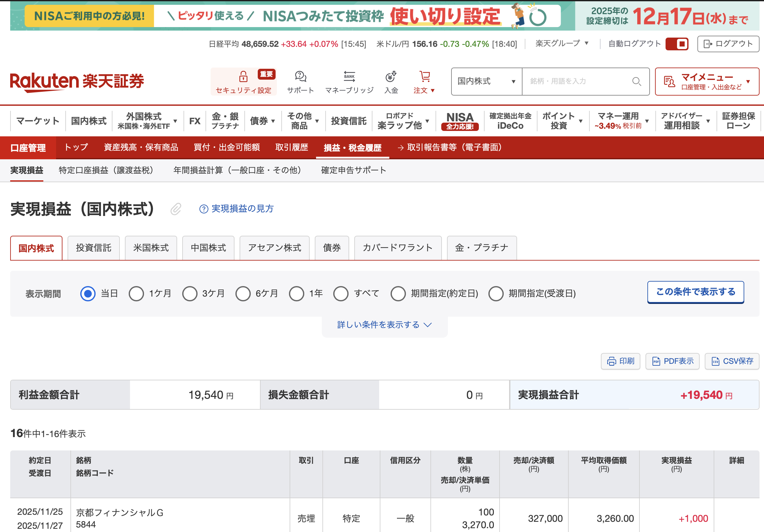The image size is (764, 532).
Task: Toggle the auto logout switch
Action: pos(676,44)
